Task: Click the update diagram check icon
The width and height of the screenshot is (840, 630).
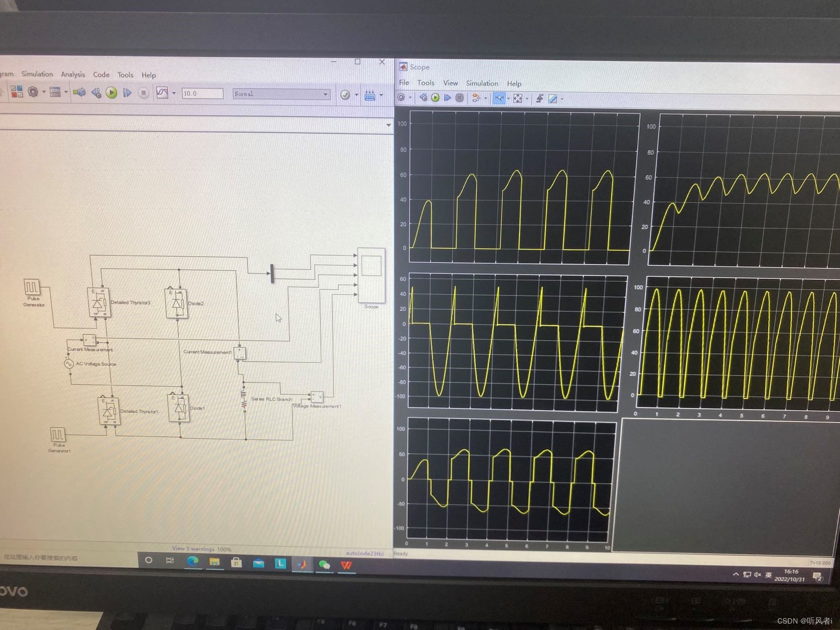Action: tap(345, 94)
